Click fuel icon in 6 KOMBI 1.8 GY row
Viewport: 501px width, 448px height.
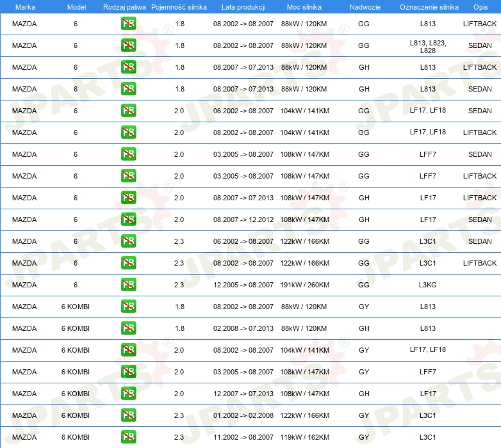point(128,307)
